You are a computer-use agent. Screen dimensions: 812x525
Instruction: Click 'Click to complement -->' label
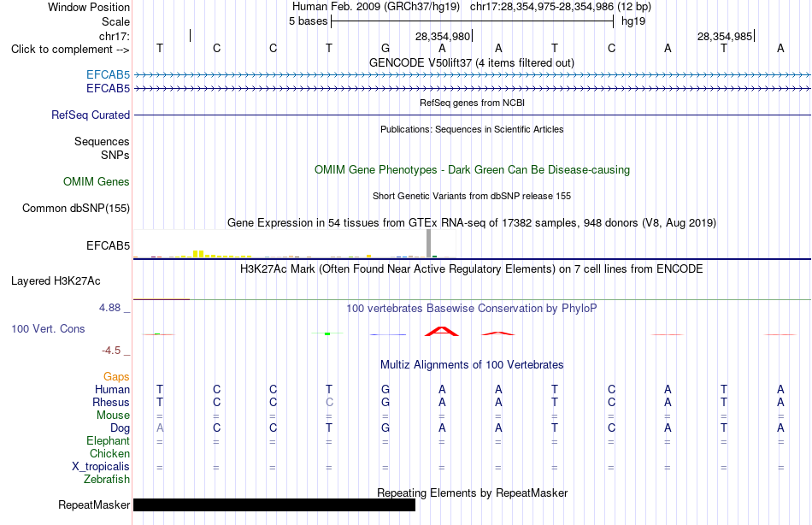[70, 50]
